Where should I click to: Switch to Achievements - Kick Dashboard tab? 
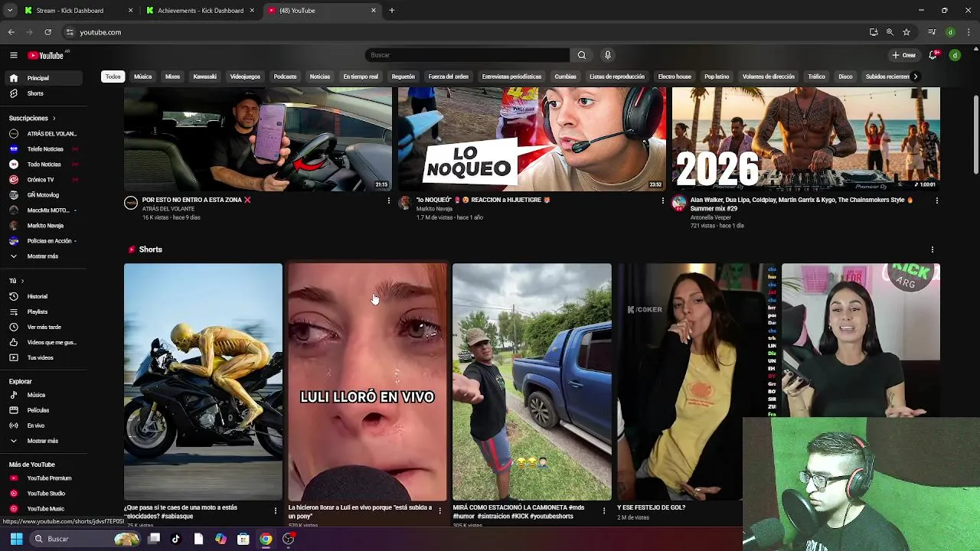tap(201, 11)
